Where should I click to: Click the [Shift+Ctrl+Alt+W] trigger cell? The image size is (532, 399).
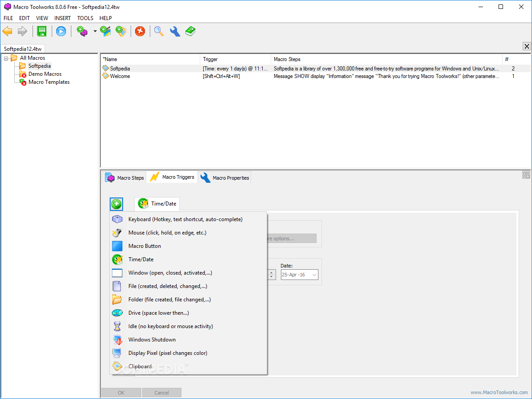(221, 76)
